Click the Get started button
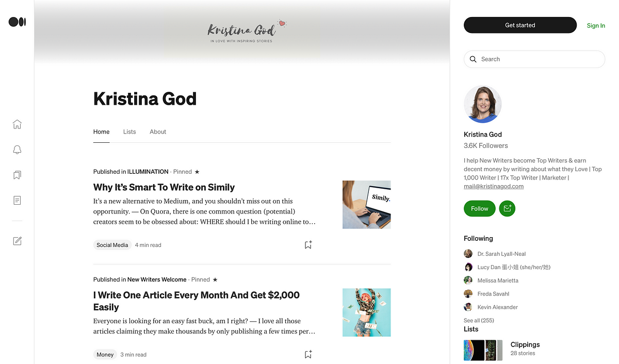The image size is (619, 364). [520, 25]
